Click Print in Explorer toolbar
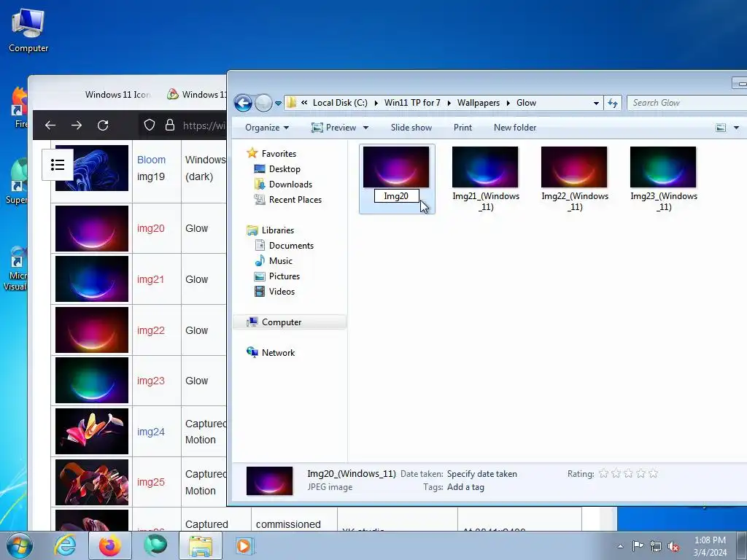Screen dimensions: 747x560 click(x=462, y=128)
